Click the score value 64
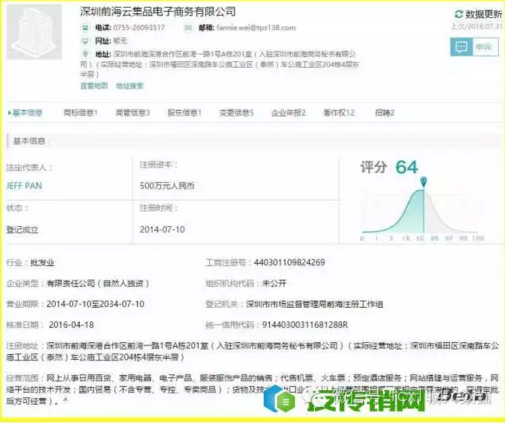Image resolution: width=505 pixels, height=423 pixels. point(406,167)
